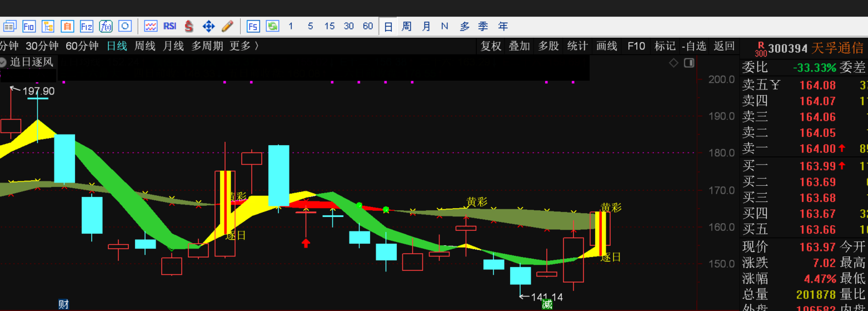868x311 pixels.
Task: Select the 日 daily period toolbar button
Action: [x=388, y=27]
